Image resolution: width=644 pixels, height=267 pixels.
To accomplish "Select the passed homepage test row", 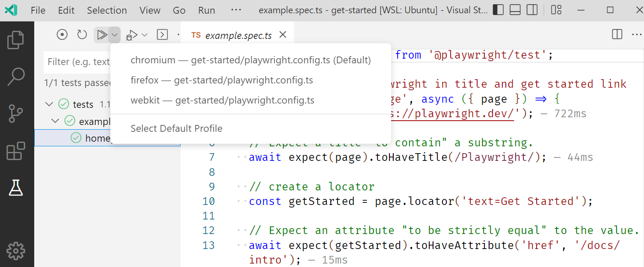I will point(107,138).
